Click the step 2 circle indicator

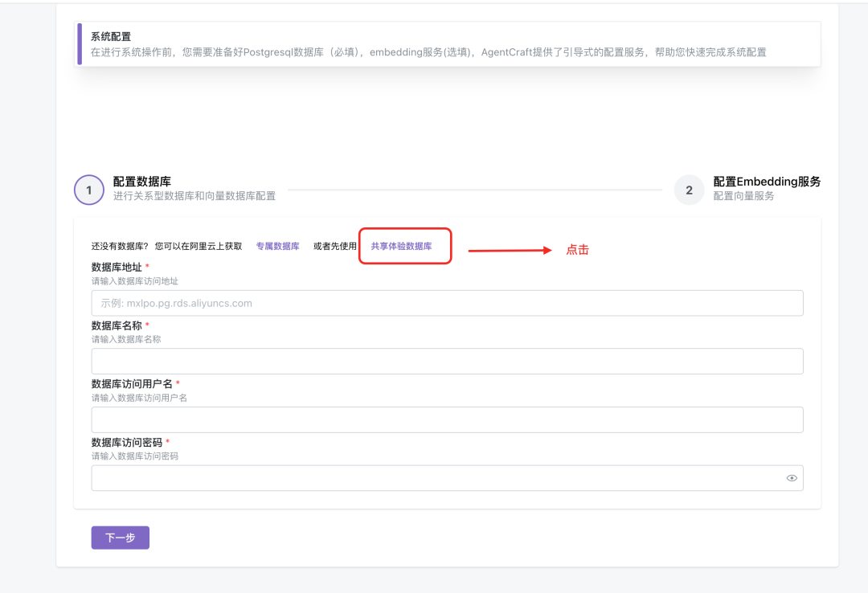[689, 190]
